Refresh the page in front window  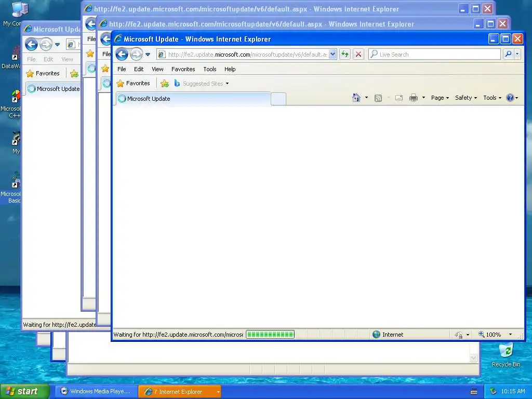point(345,54)
